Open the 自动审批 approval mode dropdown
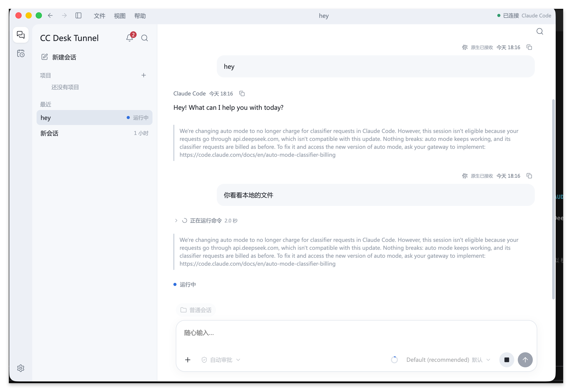572x392 pixels. [221, 360]
